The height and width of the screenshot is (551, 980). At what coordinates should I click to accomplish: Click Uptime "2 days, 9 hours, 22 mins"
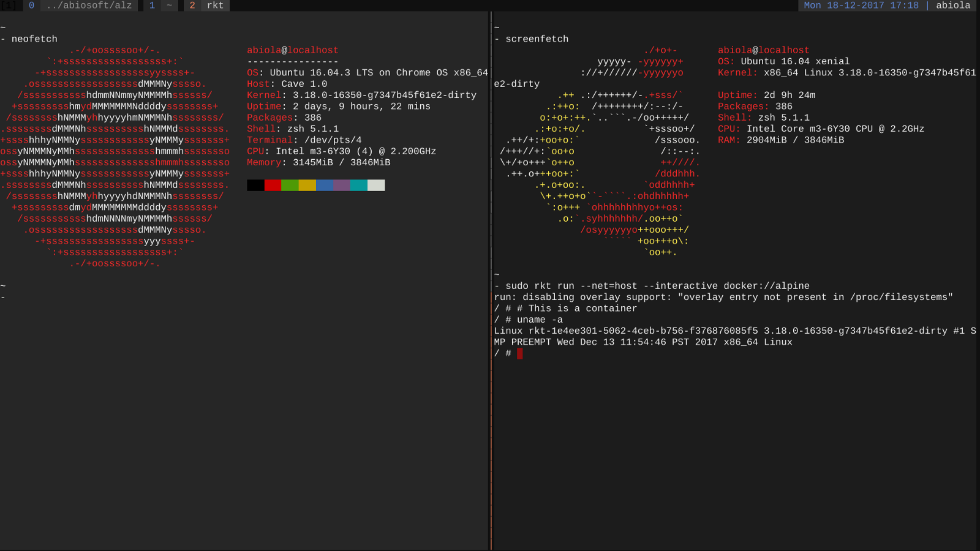(x=339, y=107)
